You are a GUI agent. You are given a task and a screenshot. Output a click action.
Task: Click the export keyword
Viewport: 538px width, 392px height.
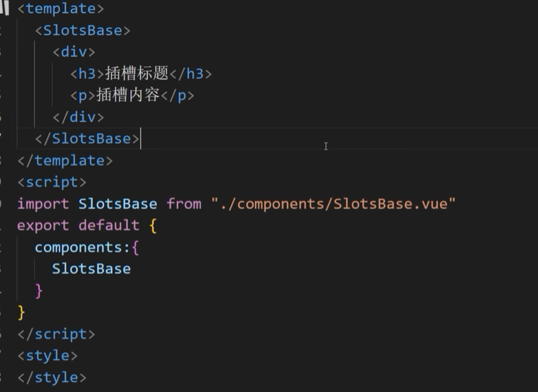[43, 225]
